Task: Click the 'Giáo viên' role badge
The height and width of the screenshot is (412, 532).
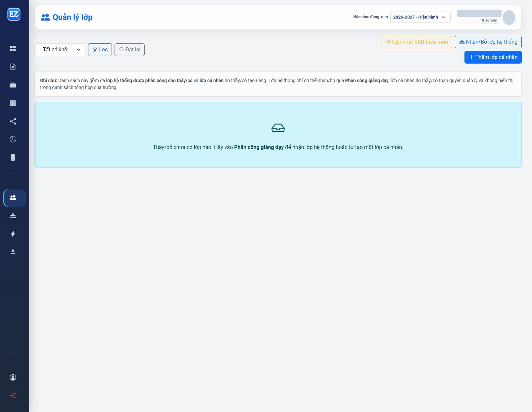Action: [489, 20]
